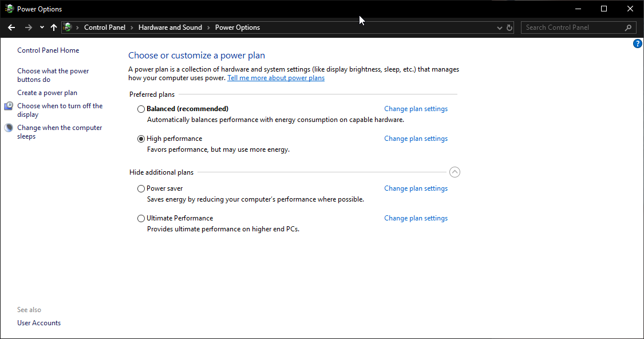Select the Balanced (recommended) plan

141,109
